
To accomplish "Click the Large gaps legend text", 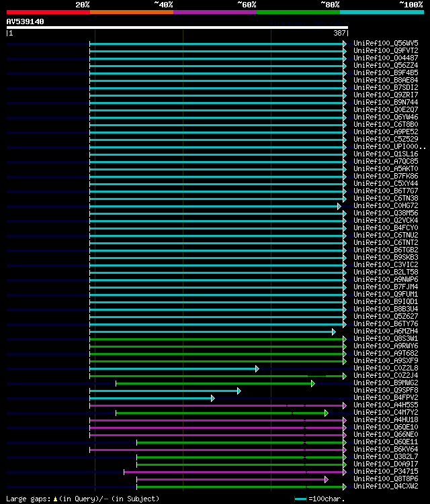I will (x=83, y=499).
